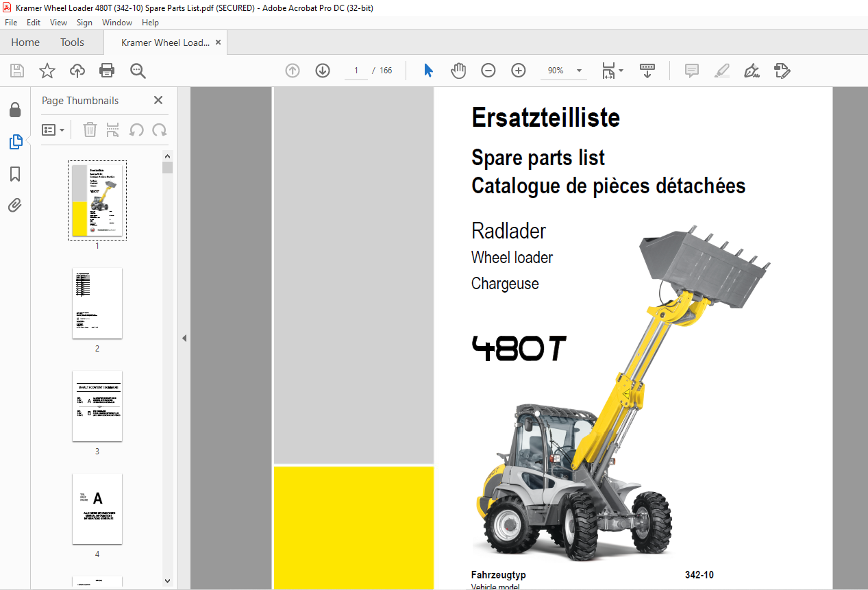Click the wheel loader illustration

point(623,393)
